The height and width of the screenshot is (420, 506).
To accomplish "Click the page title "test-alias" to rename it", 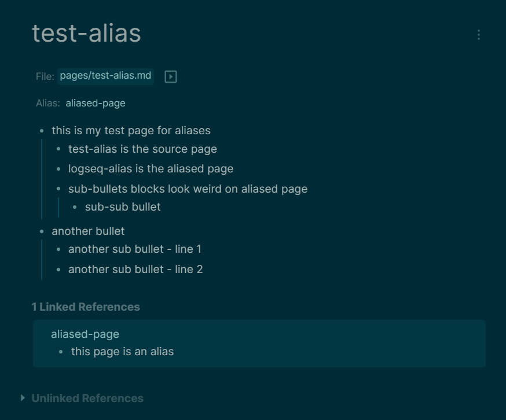I will pos(86,33).
